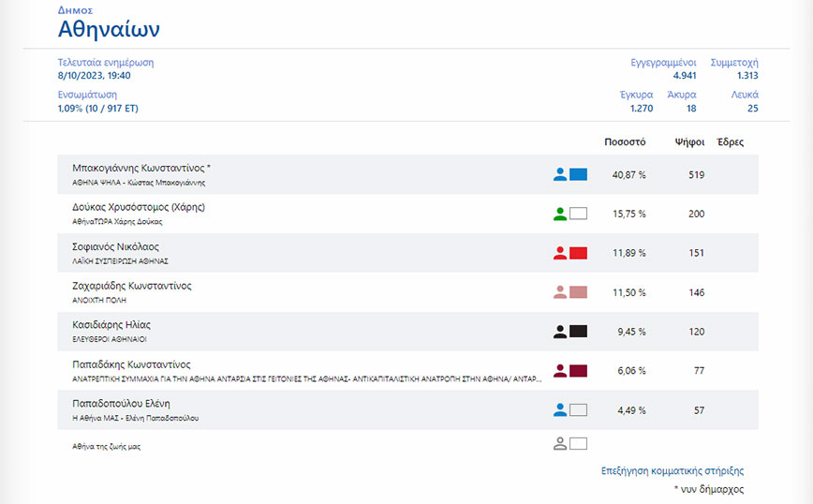
Task: Click the black person icon for Κασιδιάρης
Action: [560, 331]
